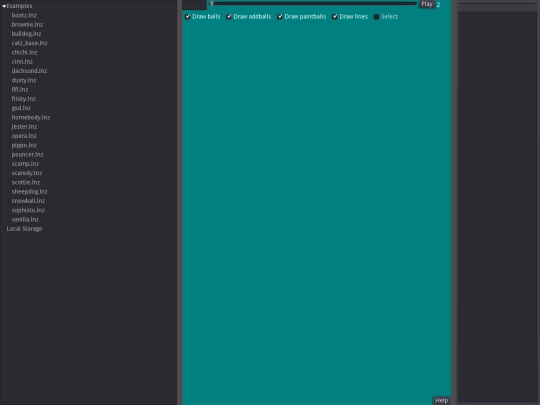
Task: Select fifi.lnz in the list
Action: pyautogui.click(x=20, y=90)
